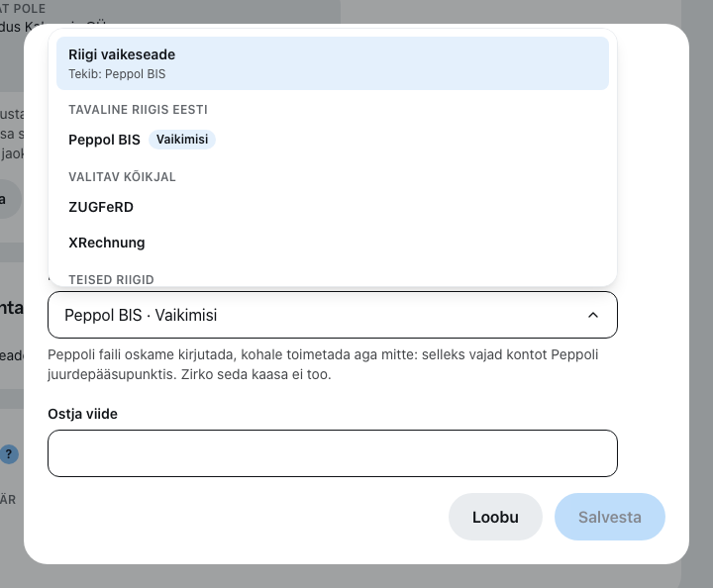Viewport: 713px width, 588px height.
Task: Click the blue question mark help icon
Action: [9, 454]
